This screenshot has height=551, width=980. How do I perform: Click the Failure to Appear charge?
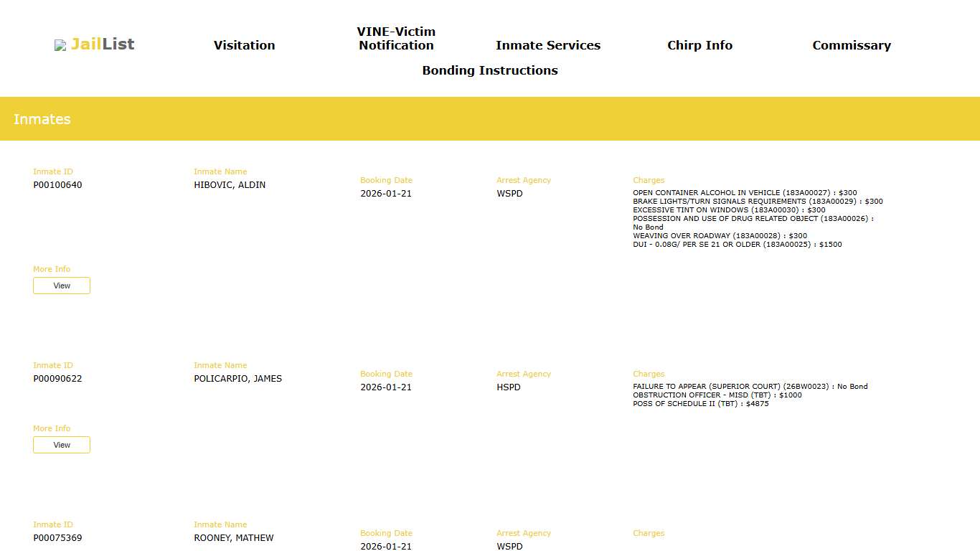tap(750, 387)
